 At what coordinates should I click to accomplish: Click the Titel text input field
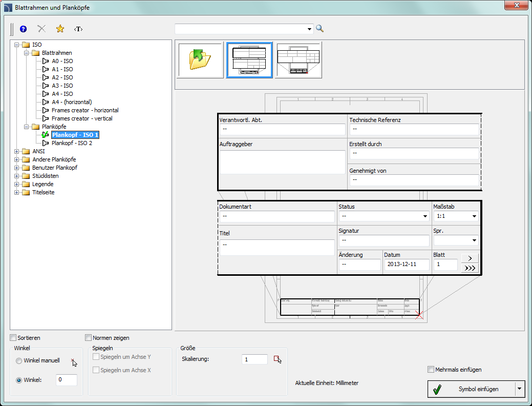[x=276, y=247]
